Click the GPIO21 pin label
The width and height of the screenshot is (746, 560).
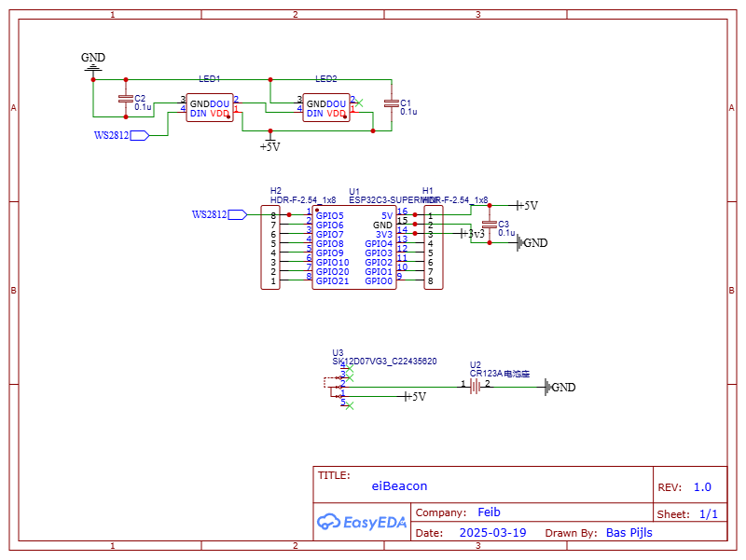point(333,281)
